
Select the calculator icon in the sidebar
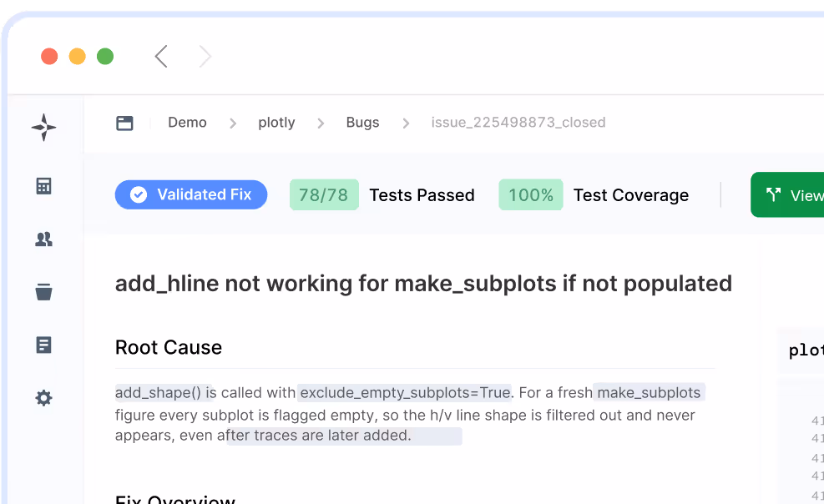[x=43, y=185]
